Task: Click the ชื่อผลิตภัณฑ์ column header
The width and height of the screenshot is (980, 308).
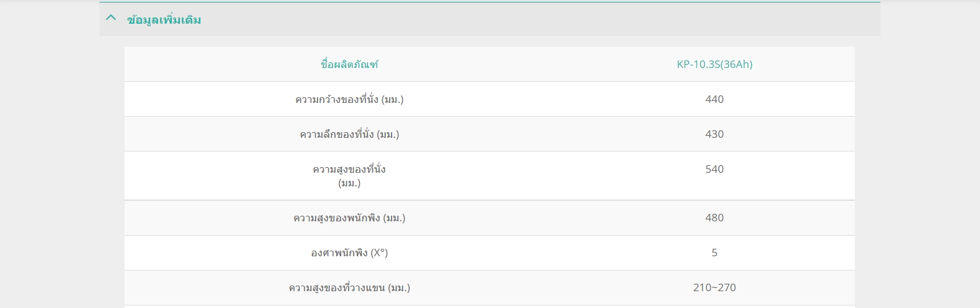Action: (349, 64)
